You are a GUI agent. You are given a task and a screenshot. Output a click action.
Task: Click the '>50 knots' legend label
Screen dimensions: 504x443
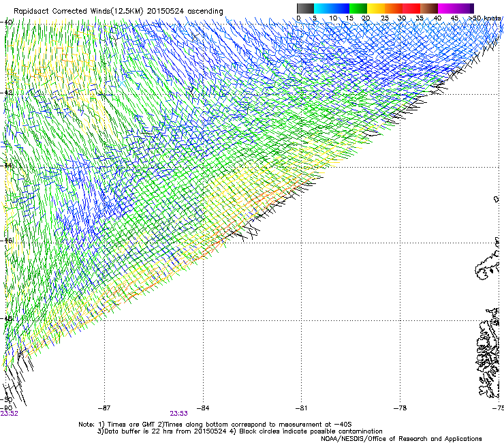tap(484, 18)
